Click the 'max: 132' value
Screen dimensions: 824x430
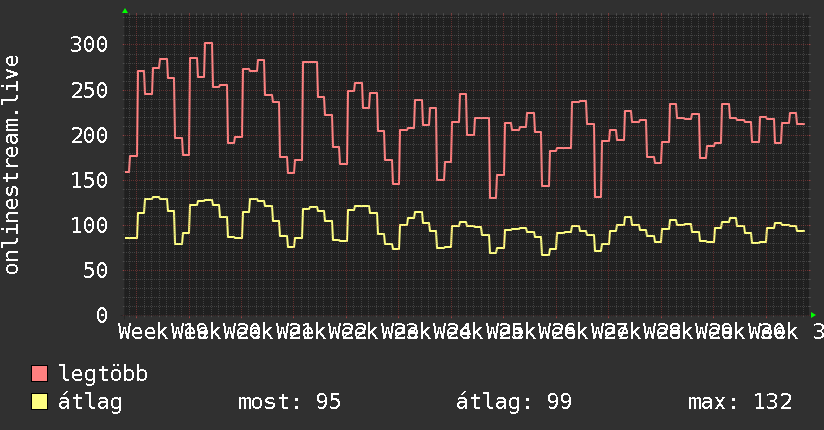coord(740,402)
